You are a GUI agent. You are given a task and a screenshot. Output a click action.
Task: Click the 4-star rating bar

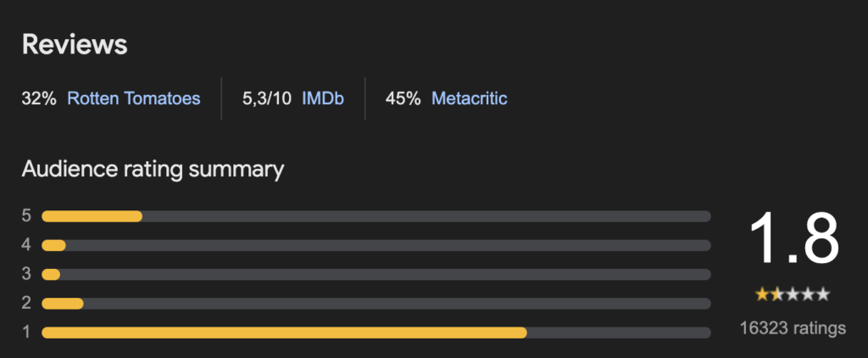[376, 245]
